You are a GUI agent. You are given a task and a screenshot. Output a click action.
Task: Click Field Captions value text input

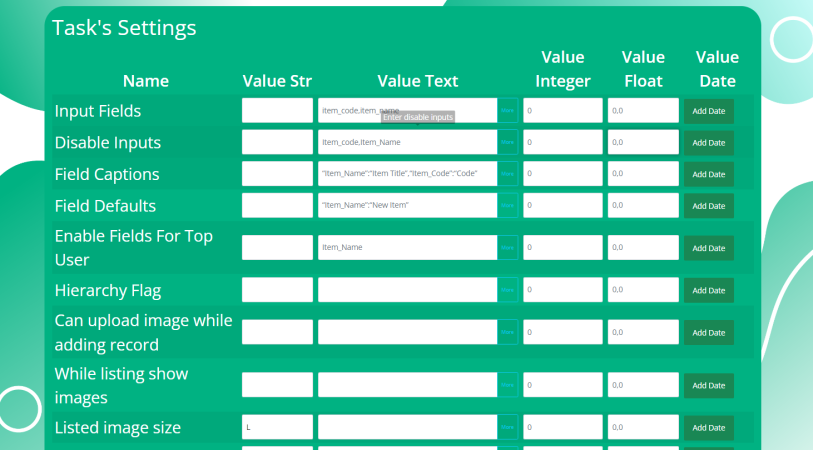coord(407,174)
